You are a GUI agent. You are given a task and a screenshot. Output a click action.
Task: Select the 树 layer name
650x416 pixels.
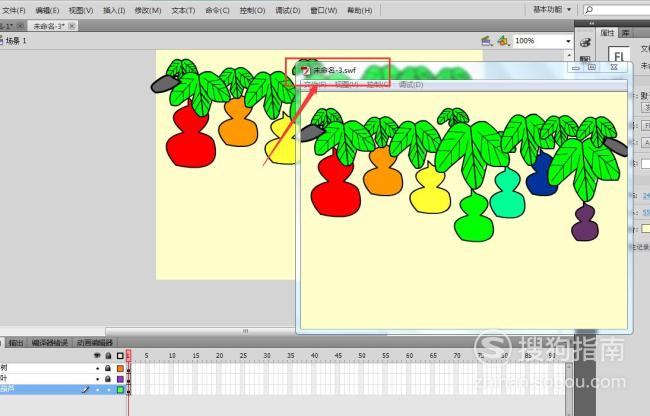tap(4, 368)
